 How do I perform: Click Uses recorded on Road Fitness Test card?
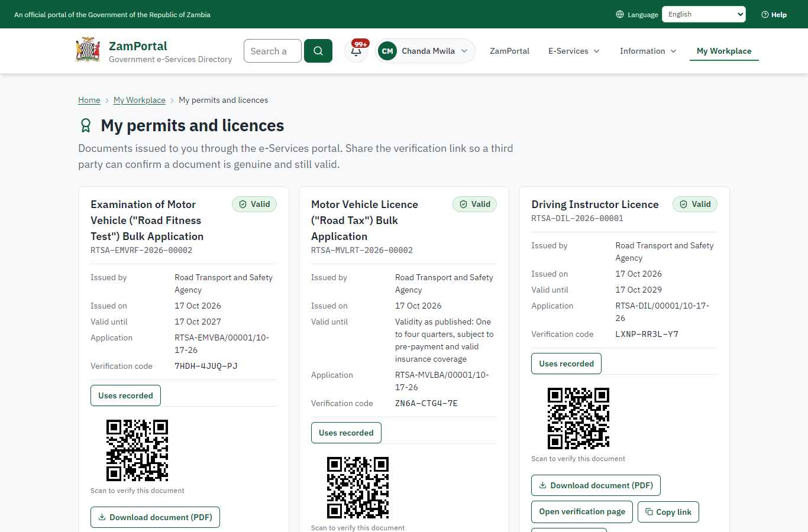[x=125, y=395]
